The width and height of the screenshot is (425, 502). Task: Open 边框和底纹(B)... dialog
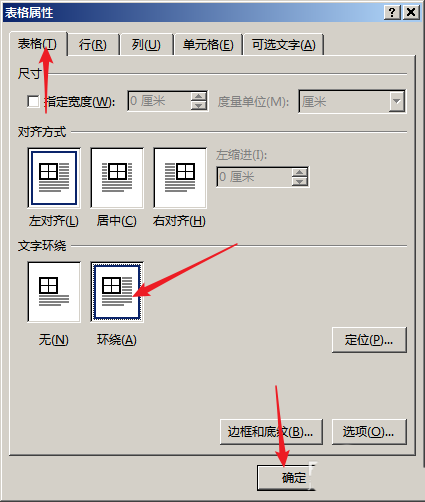pyautogui.click(x=271, y=432)
